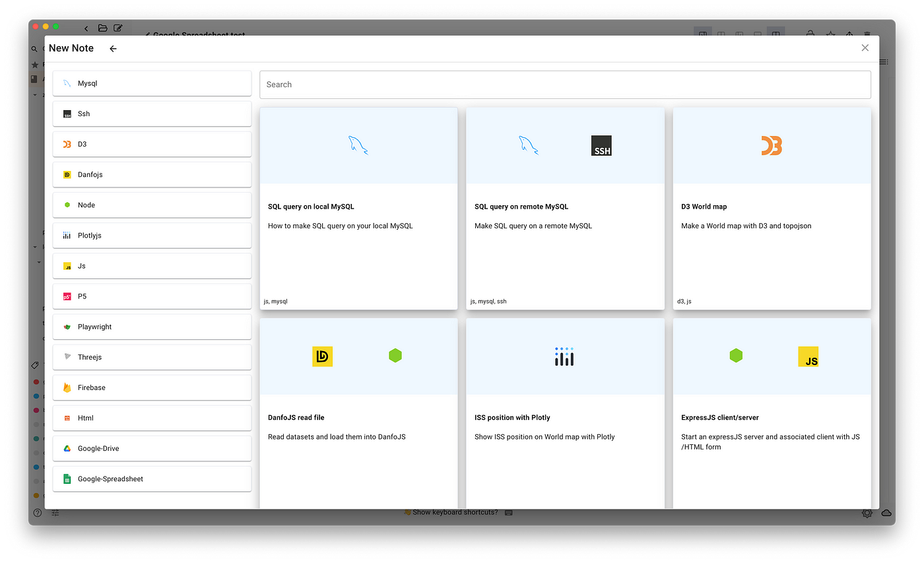Screen dimensions: 924x563
Task: Click the cloud sync icon in the main window
Action: click(x=886, y=513)
